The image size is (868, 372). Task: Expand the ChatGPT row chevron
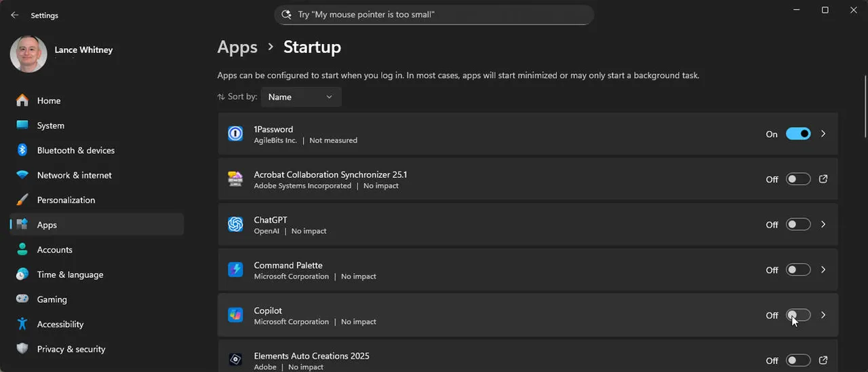coord(823,225)
